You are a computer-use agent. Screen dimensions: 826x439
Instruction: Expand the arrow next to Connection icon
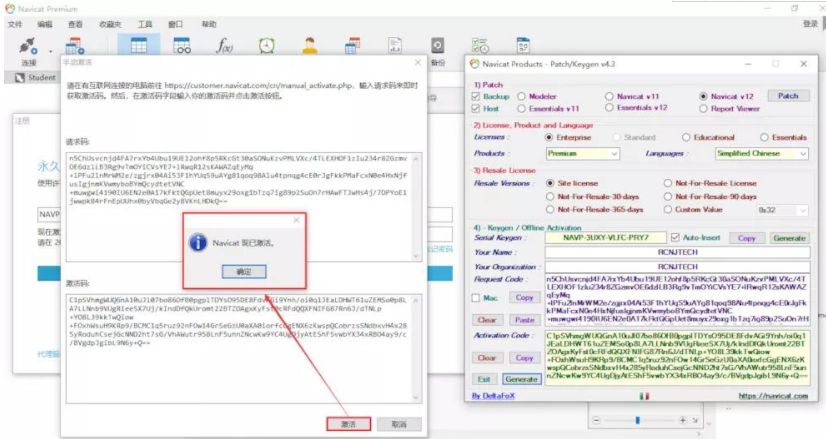51,52
